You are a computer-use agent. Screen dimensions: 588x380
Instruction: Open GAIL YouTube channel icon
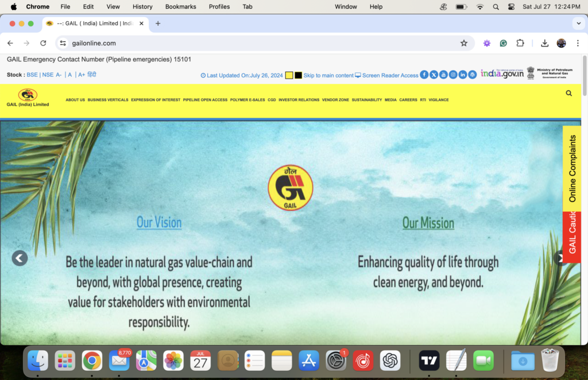[443, 75]
